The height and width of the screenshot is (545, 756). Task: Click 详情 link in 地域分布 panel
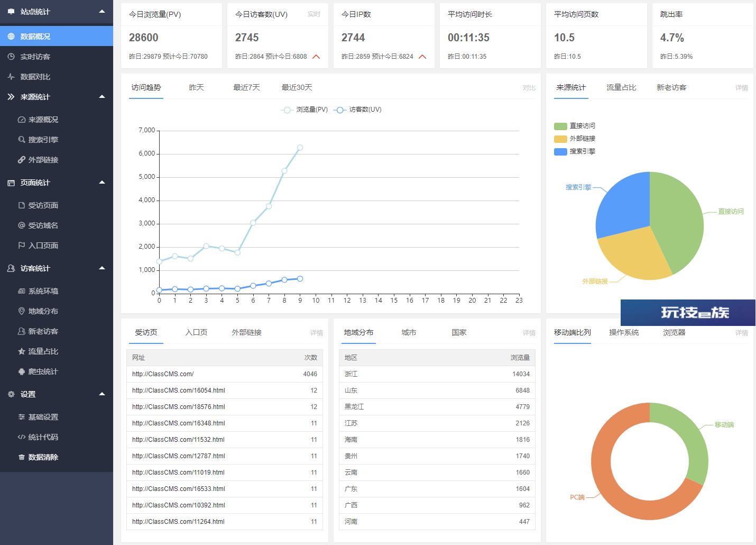click(529, 333)
